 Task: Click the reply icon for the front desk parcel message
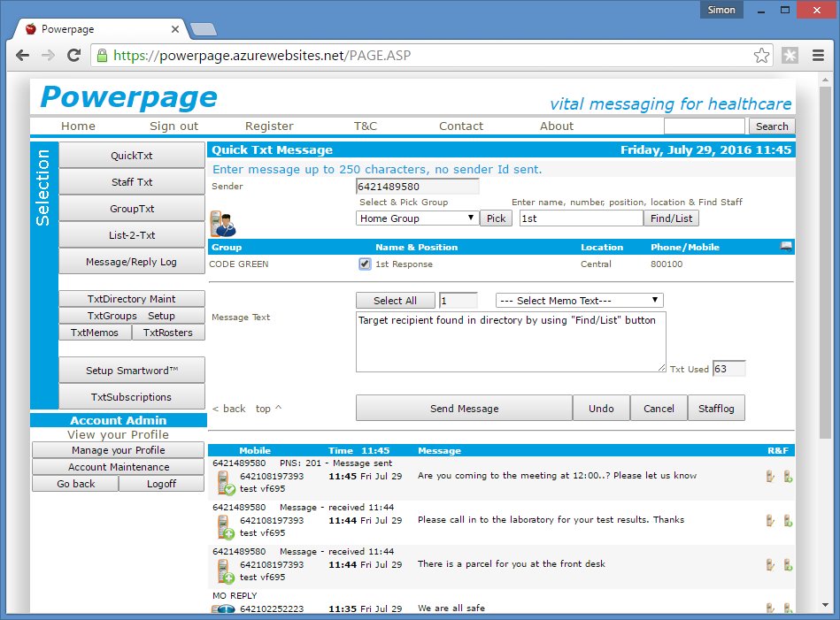(x=770, y=564)
